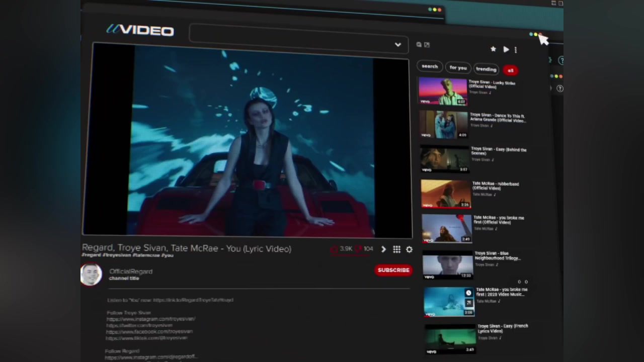The image size is (644, 362).
Task: Click the add-to-queue icon on the blue thumbnail
Action: pos(469,302)
